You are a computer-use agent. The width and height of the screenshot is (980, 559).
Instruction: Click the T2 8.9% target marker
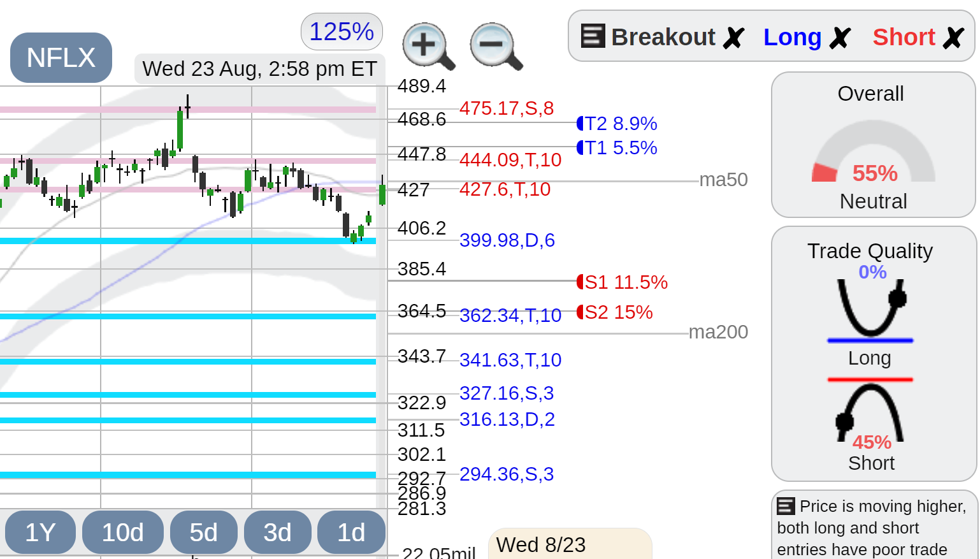click(617, 123)
